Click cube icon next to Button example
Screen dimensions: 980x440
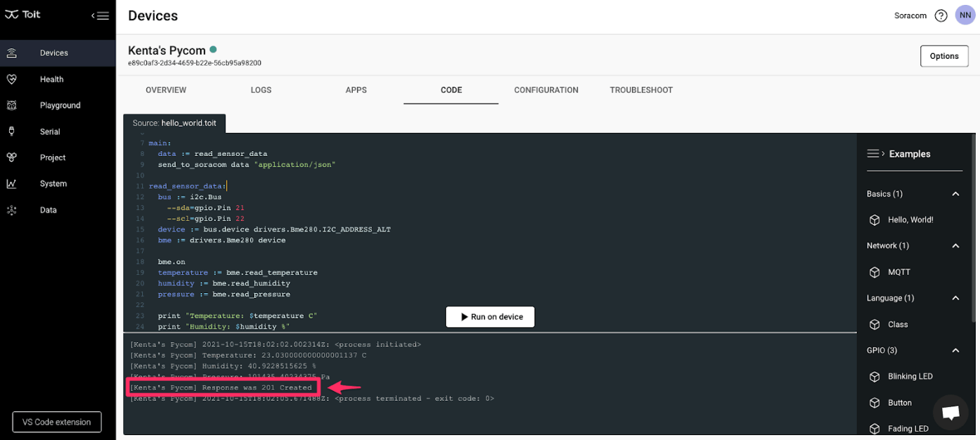874,403
